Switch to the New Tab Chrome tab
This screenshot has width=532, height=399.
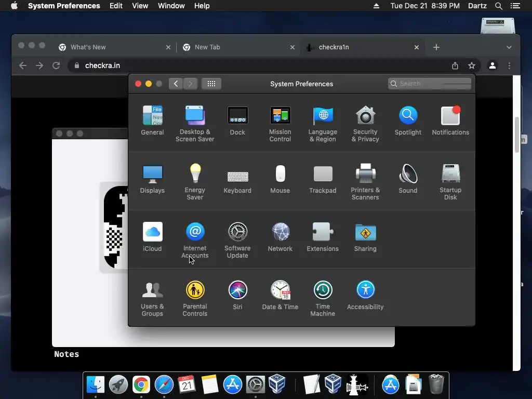point(238,47)
